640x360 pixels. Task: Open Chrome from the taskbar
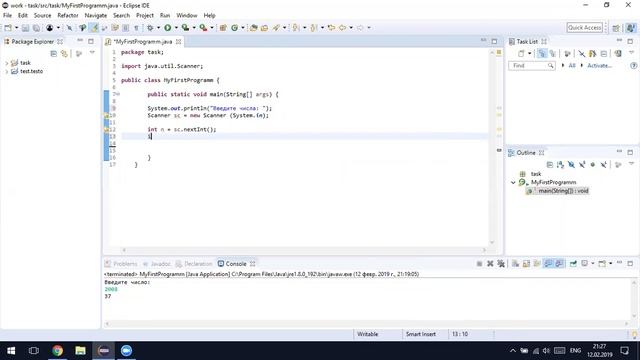click(x=58, y=351)
